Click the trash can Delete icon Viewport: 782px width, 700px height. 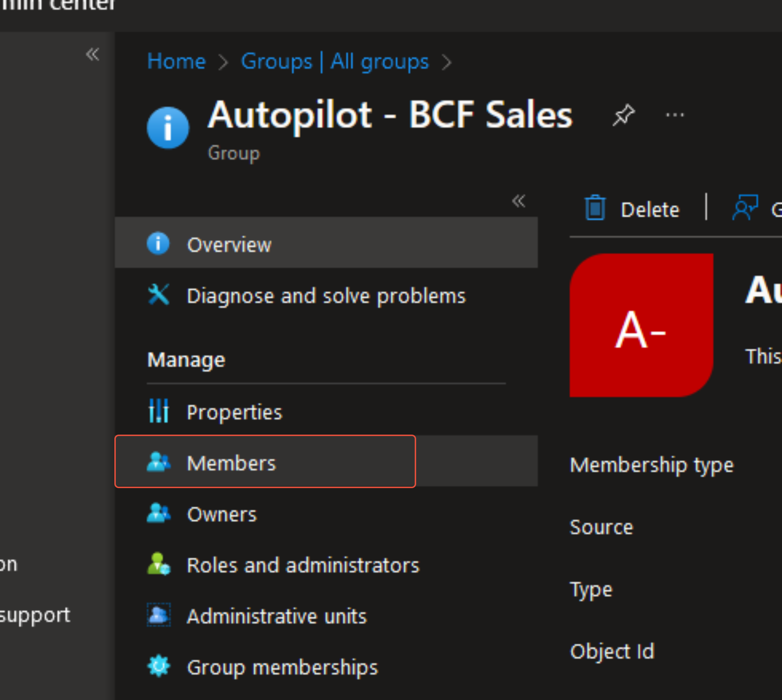595,208
